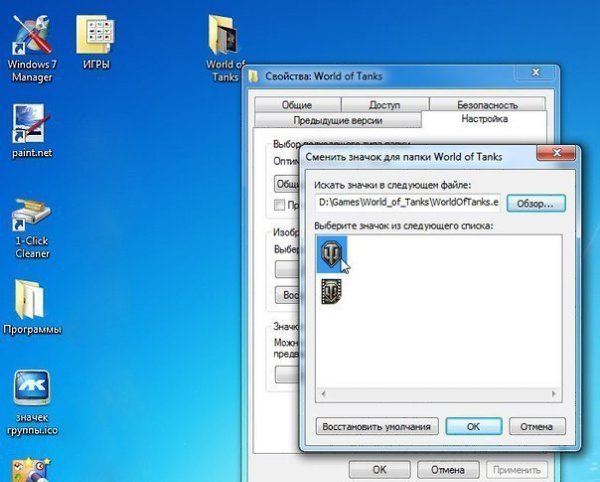Close the Сменить значок dialog
This screenshot has width=600, height=482.
pyautogui.click(x=556, y=153)
